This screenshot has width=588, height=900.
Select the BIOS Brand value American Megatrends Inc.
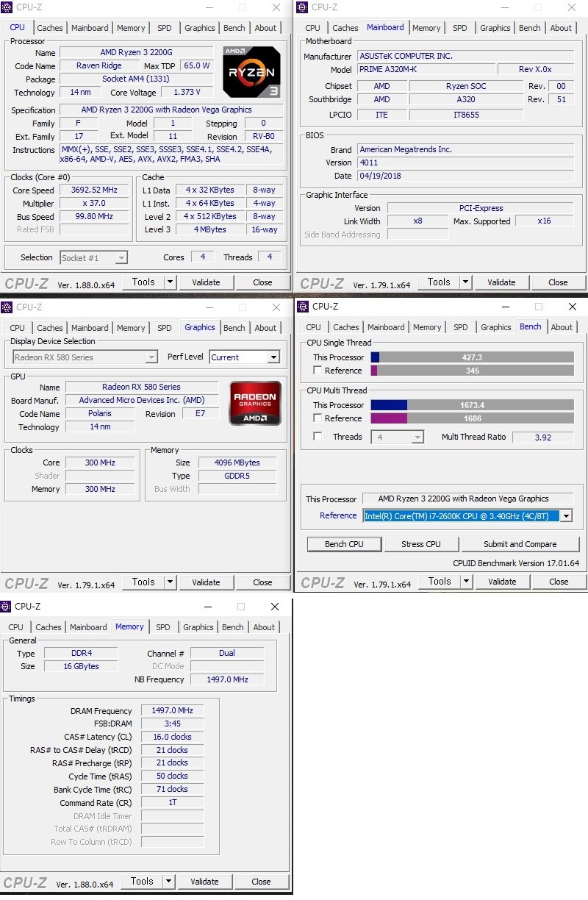(466, 149)
